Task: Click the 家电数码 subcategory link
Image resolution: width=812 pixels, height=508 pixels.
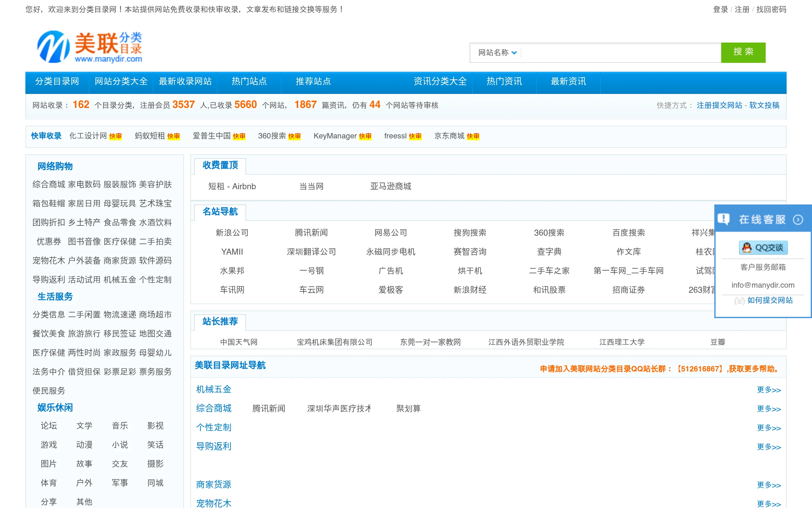Action: [84, 184]
